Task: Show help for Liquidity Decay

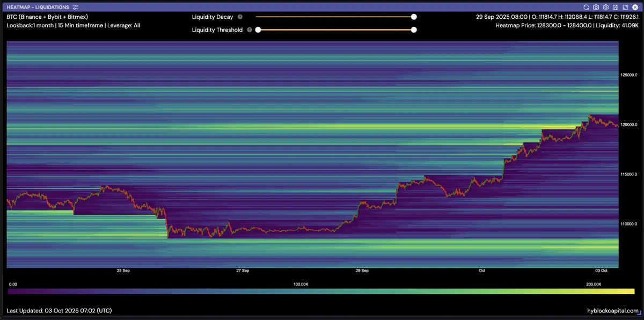Action: click(x=240, y=17)
